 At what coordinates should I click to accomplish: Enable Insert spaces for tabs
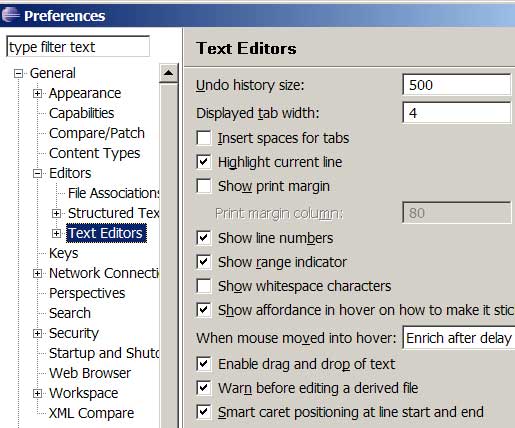coord(204,138)
